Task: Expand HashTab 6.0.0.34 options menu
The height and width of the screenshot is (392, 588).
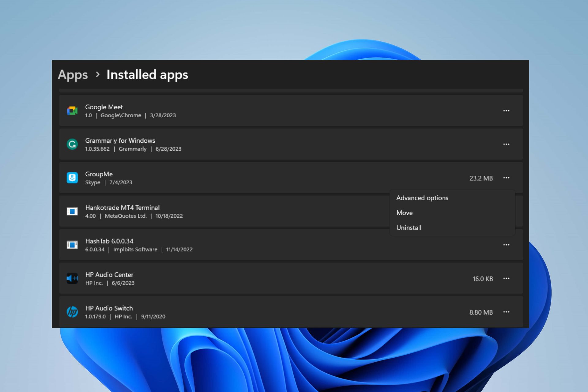Action: [507, 245]
